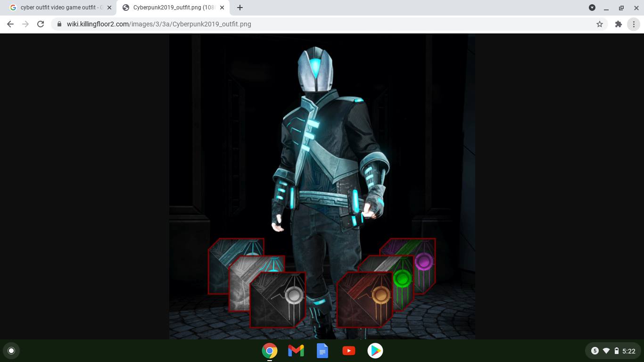Viewport: 644px width, 362px height.
Task: Restore down the Chrome window
Action: [621, 8]
